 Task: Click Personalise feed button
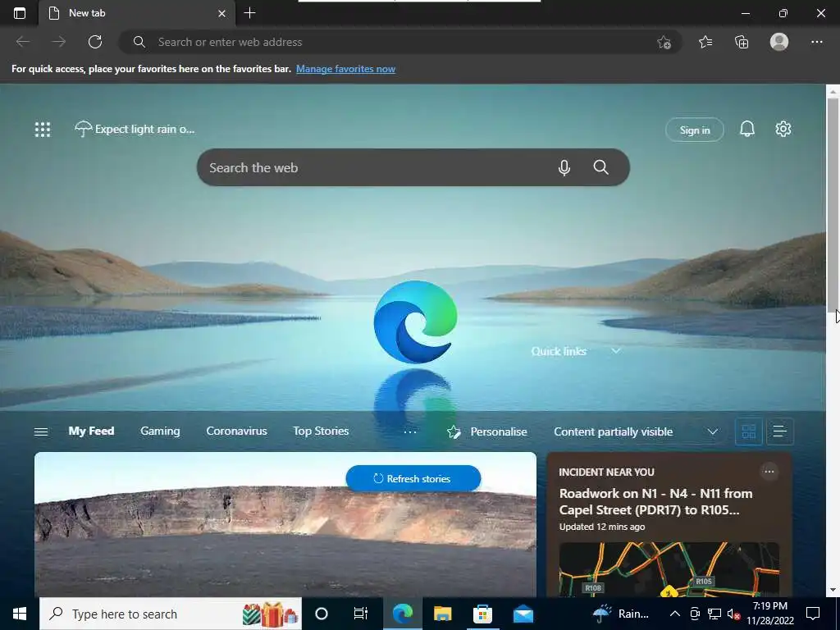pyautogui.click(x=487, y=431)
